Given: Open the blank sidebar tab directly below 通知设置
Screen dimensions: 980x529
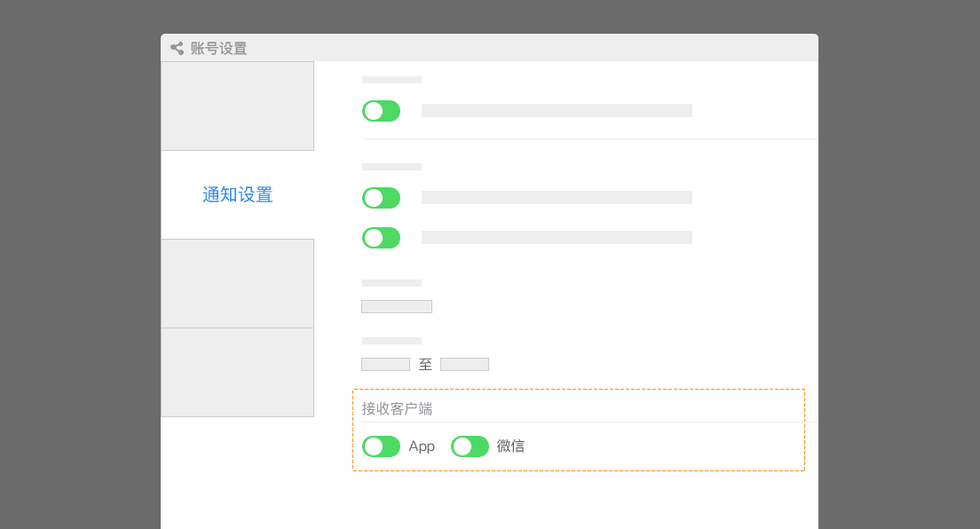Looking at the screenshot, I should (x=238, y=283).
